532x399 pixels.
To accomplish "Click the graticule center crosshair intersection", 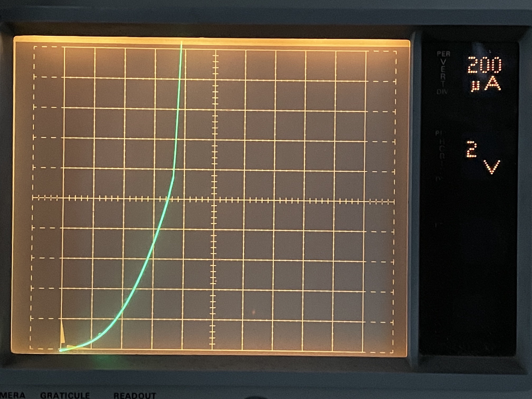I will click(x=215, y=199).
